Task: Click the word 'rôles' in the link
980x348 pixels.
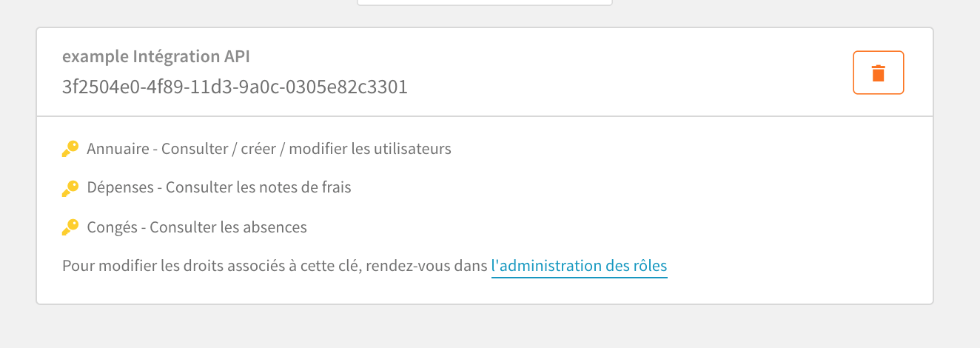Action: (648, 266)
